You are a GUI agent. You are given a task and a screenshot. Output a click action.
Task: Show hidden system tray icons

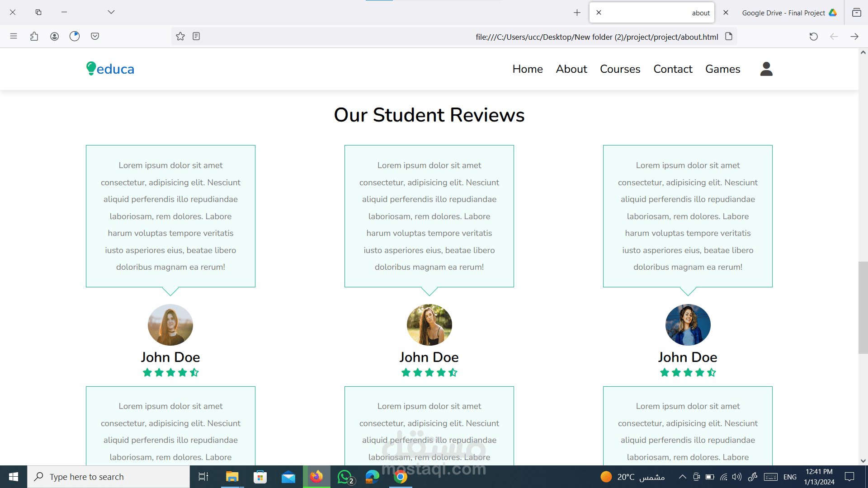click(683, 477)
